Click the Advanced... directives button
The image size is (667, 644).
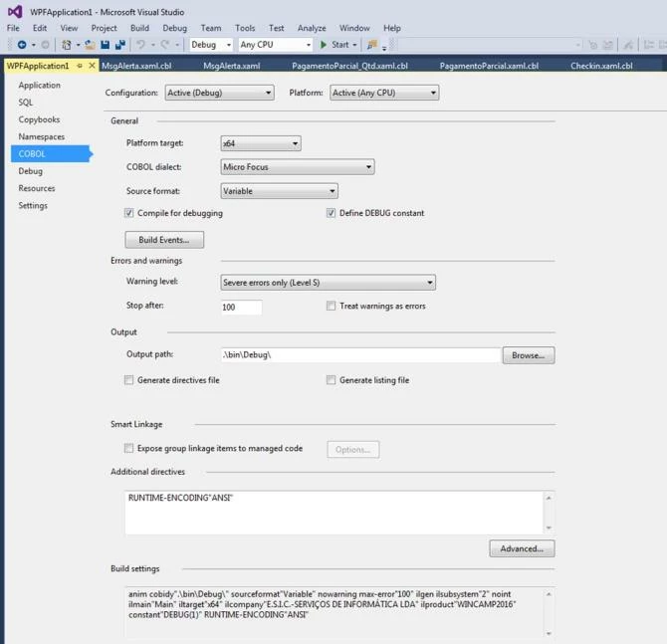522,548
